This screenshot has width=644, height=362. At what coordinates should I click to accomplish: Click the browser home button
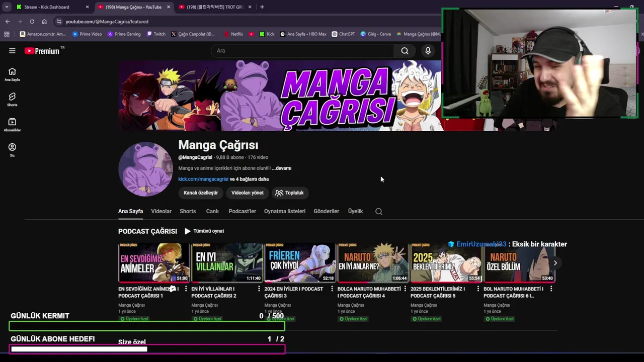[44, 22]
